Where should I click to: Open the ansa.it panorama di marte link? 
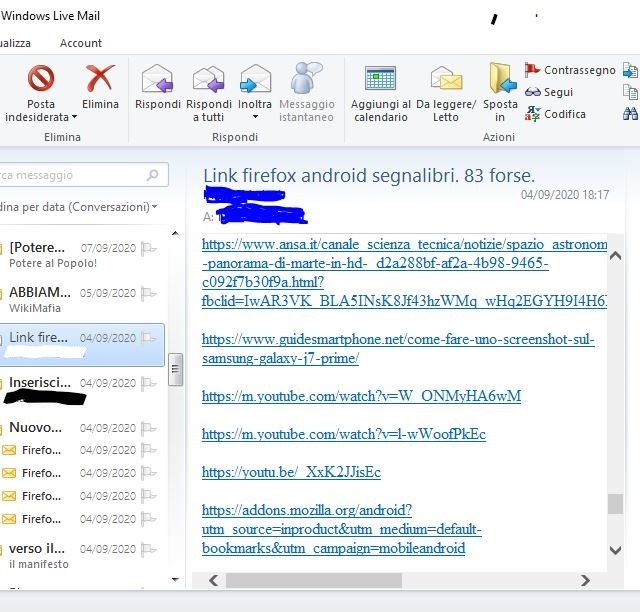point(404,273)
